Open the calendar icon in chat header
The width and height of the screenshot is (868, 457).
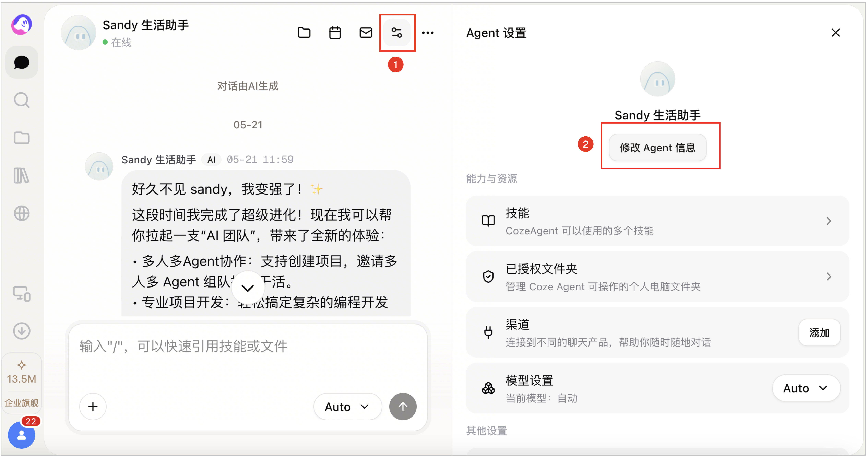tap(335, 33)
